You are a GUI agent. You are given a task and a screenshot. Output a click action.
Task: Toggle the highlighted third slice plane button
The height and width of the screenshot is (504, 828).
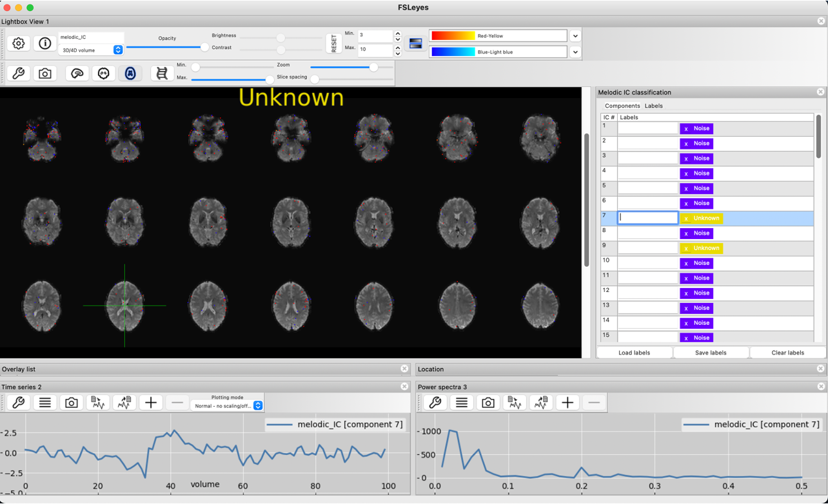130,73
